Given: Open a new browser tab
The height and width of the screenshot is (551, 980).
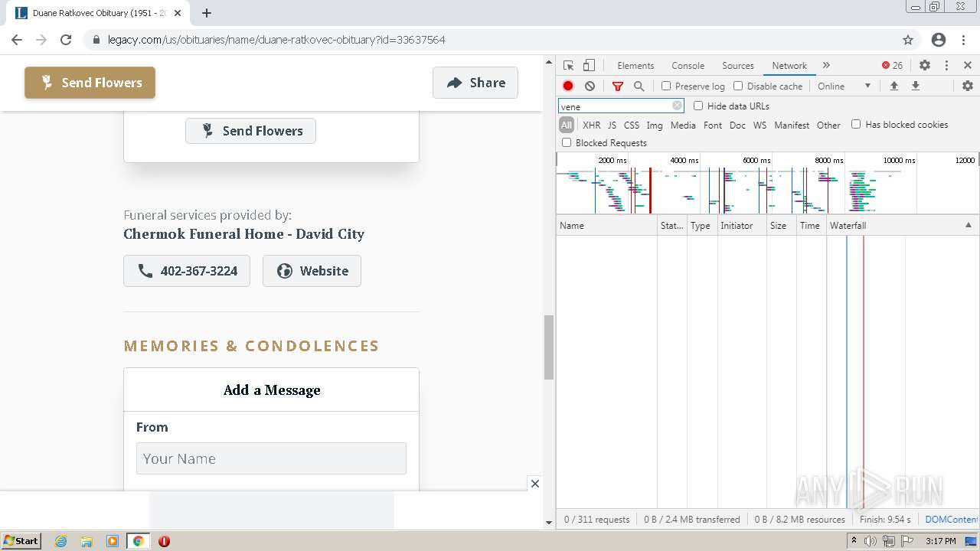Looking at the screenshot, I should click(x=207, y=13).
